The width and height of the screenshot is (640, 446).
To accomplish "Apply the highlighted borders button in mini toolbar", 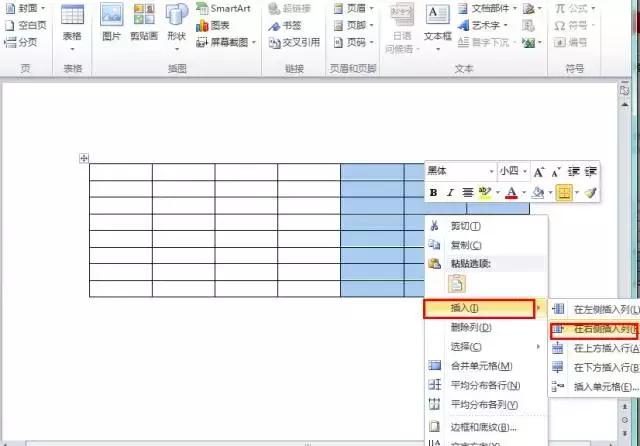I will click(x=564, y=192).
